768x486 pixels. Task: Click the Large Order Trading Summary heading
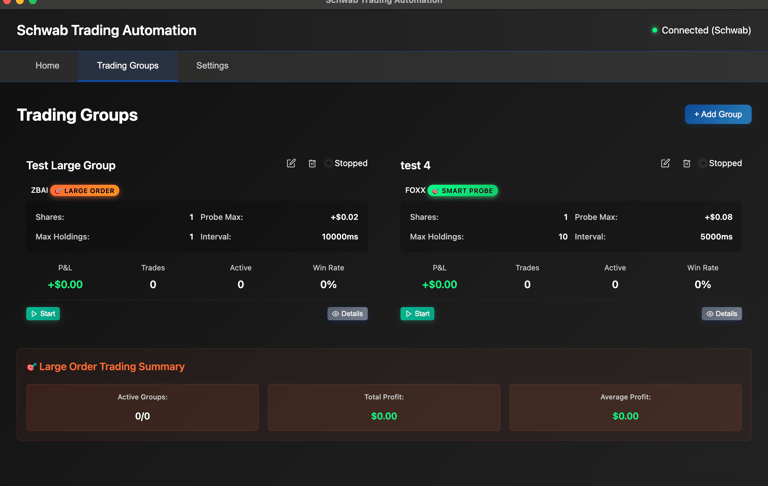pyautogui.click(x=112, y=367)
